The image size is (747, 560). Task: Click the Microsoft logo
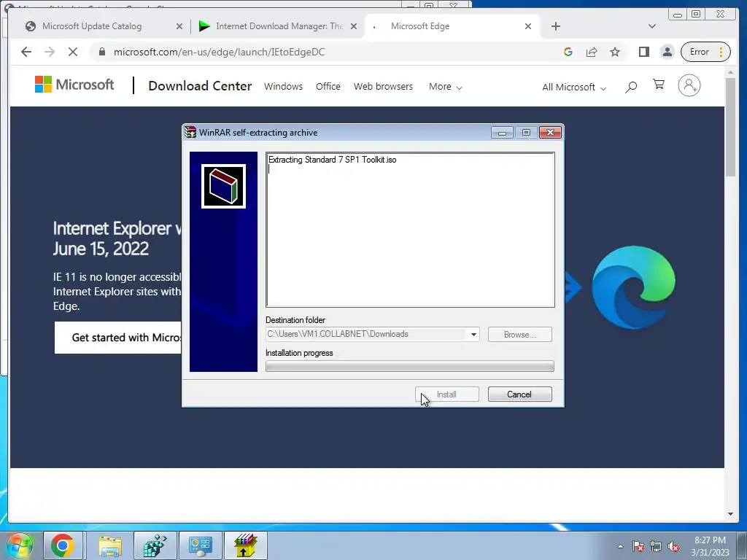tap(74, 85)
